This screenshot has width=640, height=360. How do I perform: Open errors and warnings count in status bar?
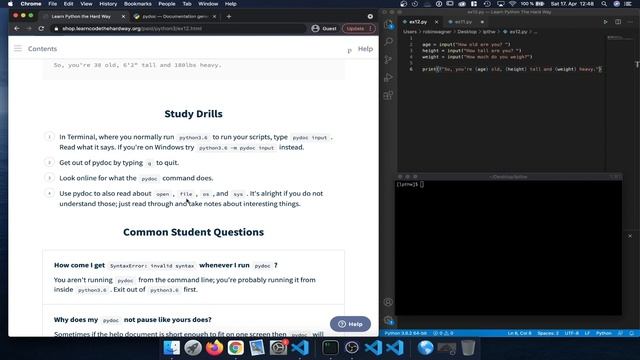pyautogui.click(x=443, y=333)
